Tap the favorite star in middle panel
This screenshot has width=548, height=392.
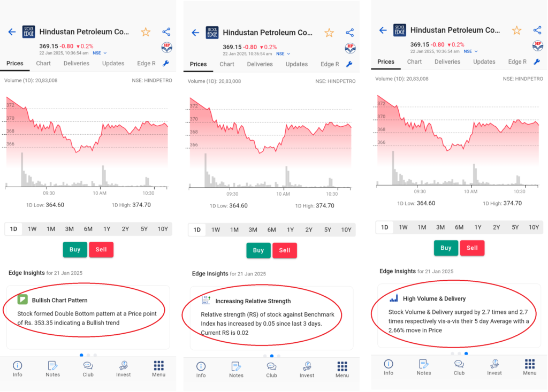click(x=329, y=33)
